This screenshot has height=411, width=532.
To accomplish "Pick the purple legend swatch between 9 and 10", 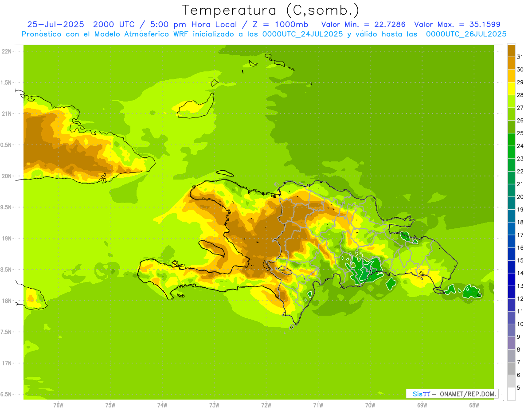I will (x=511, y=330).
